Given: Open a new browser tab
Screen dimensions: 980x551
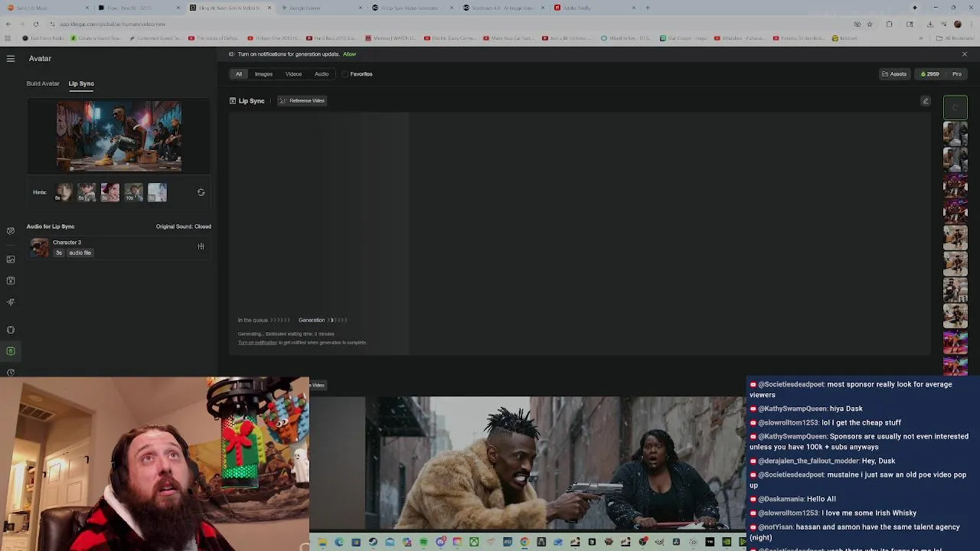Looking at the screenshot, I should 648,8.
